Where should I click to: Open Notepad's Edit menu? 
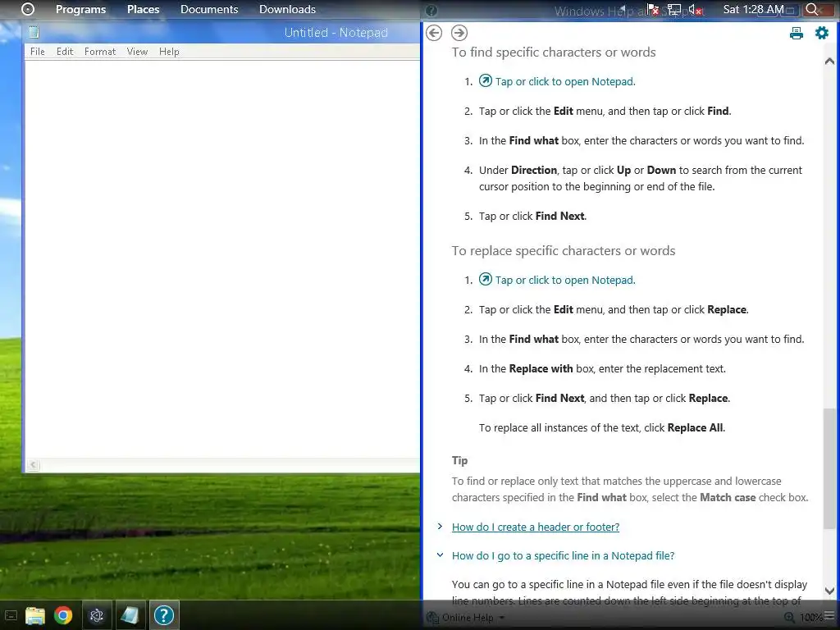tap(65, 52)
